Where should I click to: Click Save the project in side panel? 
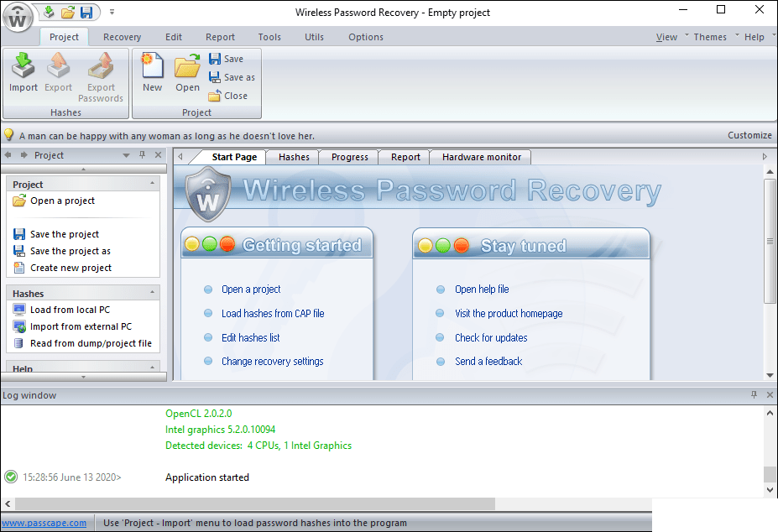[55, 234]
